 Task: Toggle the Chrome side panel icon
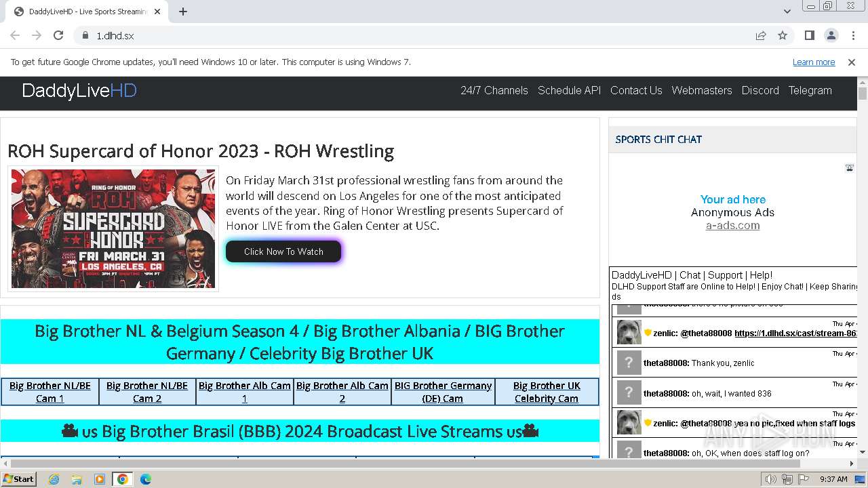pos(810,35)
